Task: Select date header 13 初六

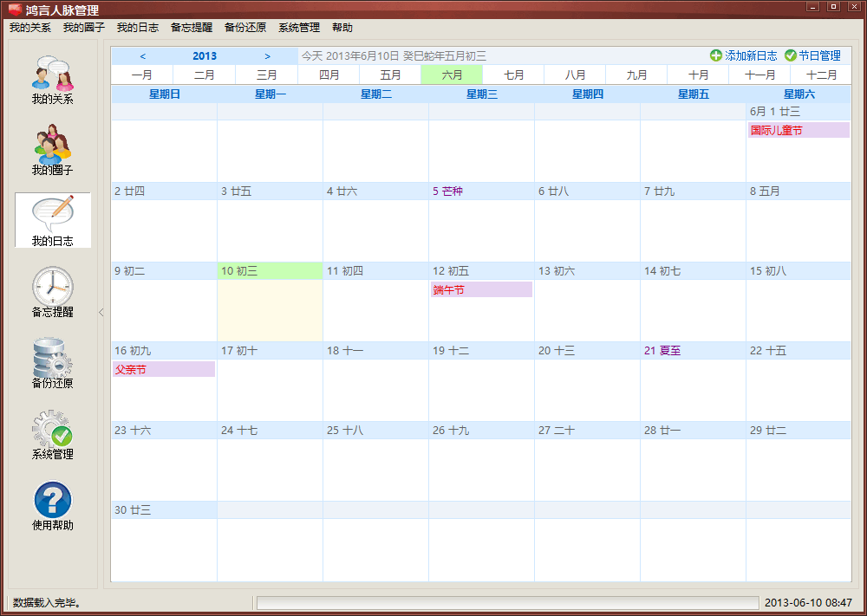Action: [587, 271]
